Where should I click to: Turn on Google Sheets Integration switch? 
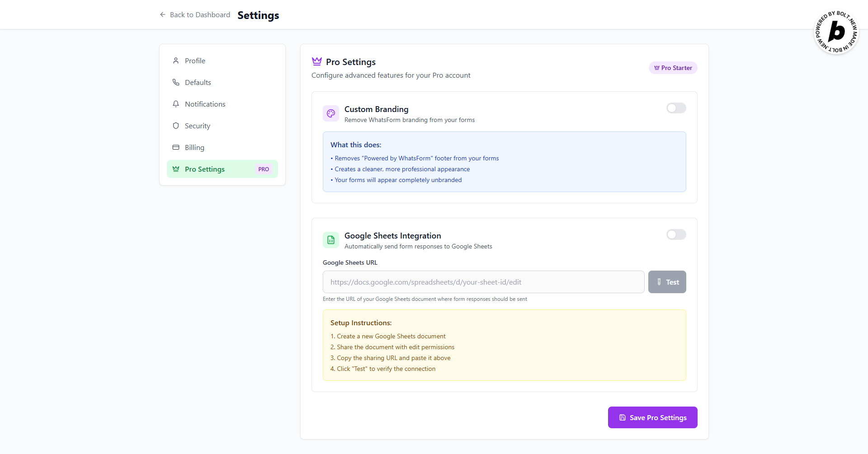[x=676, y=234]
